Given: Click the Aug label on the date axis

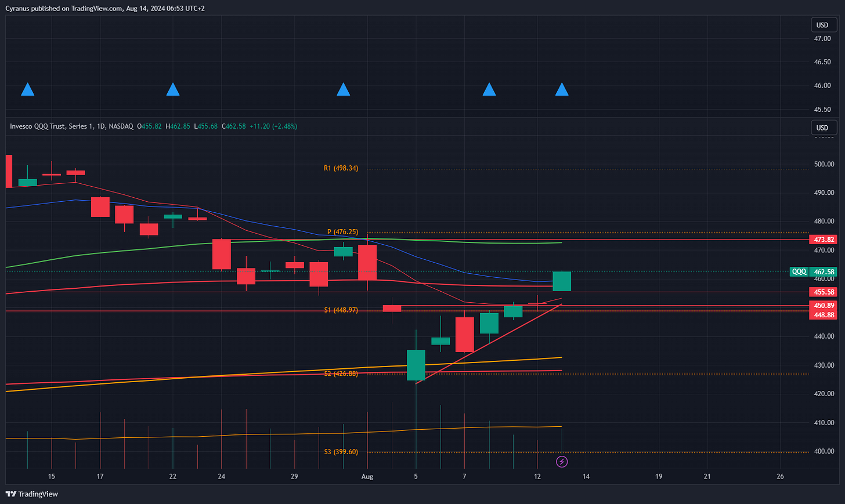Looking at the screenshot, I should [x=367, y=477].
